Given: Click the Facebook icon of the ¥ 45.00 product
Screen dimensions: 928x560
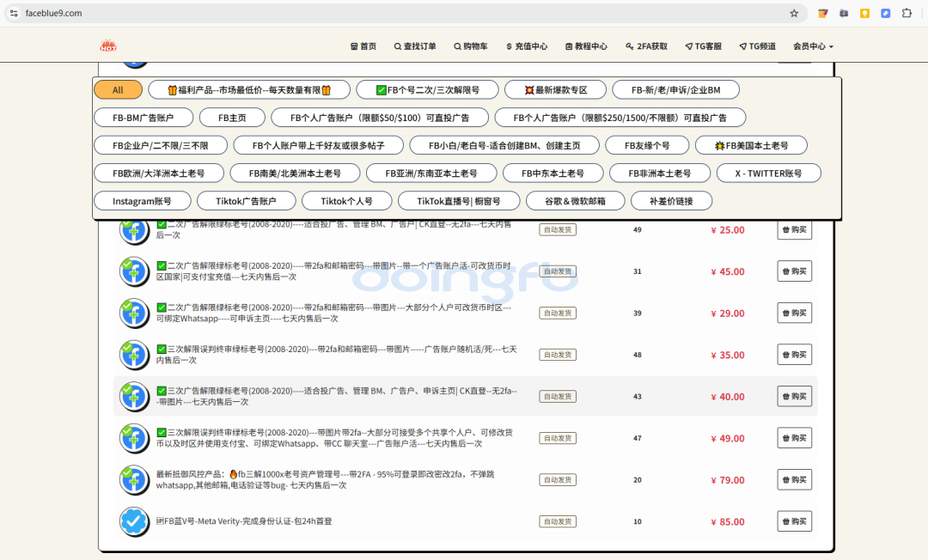Looking at the screenshot, I should [x=134, y=271].
